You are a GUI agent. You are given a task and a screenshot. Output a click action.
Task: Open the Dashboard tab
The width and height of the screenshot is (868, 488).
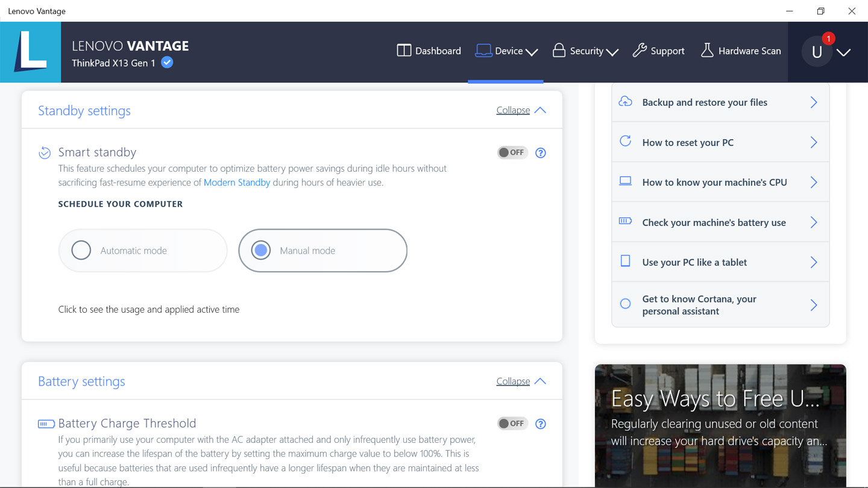click(x=429, y=51)
